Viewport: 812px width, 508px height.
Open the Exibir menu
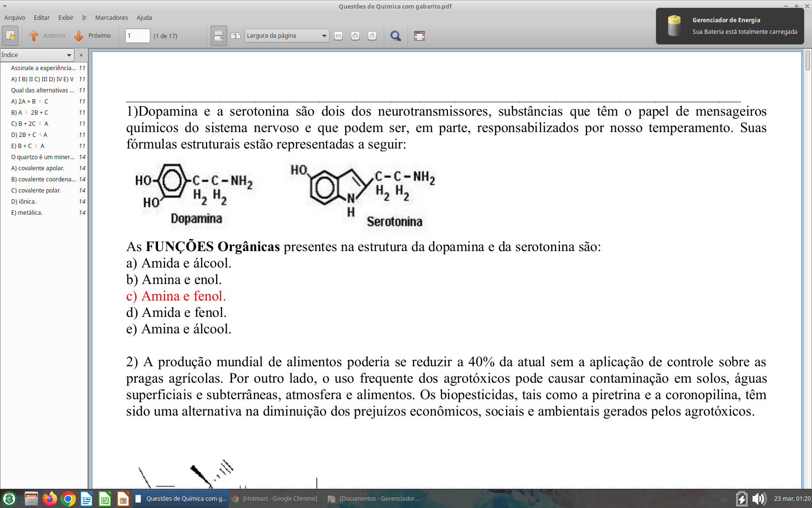66,18
